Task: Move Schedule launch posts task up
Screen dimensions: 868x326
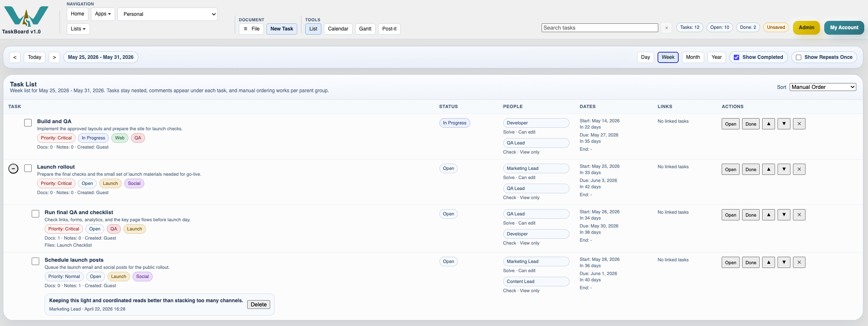Action: 768,263
